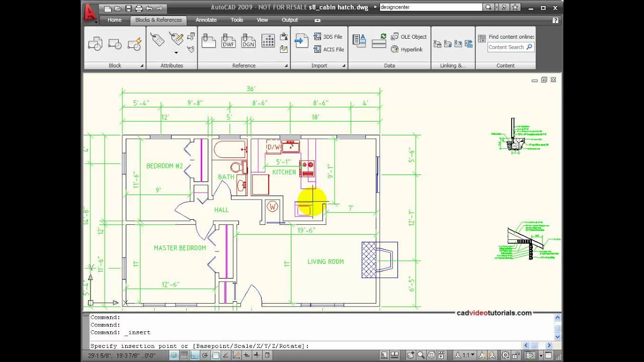Image resolution: width=644 pixels, height=362 pixels.
Task: Select the Blocks & References tab
Action: (158, 20)
